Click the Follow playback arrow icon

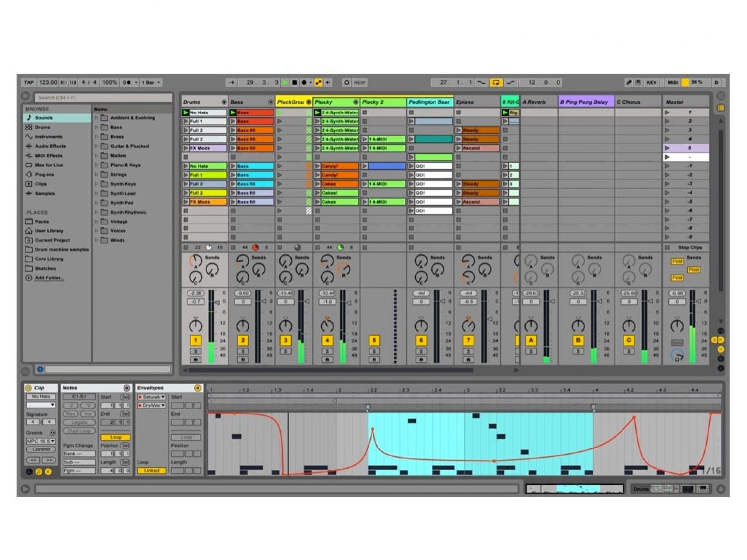tap(231, 82)
